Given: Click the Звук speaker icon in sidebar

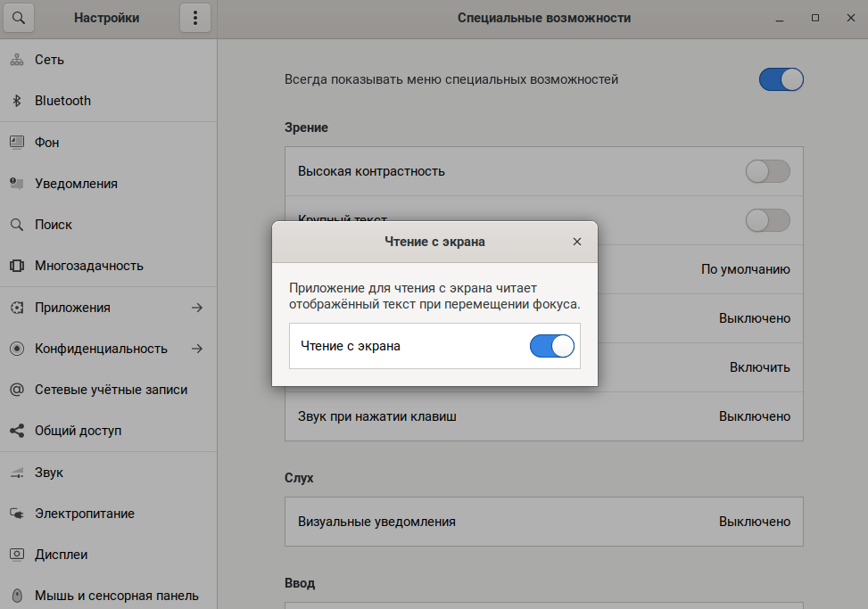Looking at the screenshot, I should pos(16,473).
